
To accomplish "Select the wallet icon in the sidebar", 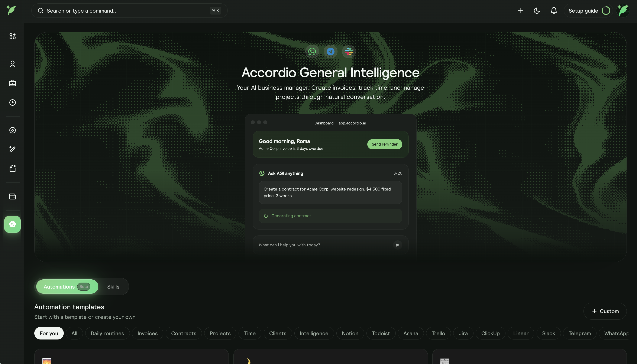I will point(13,196).
